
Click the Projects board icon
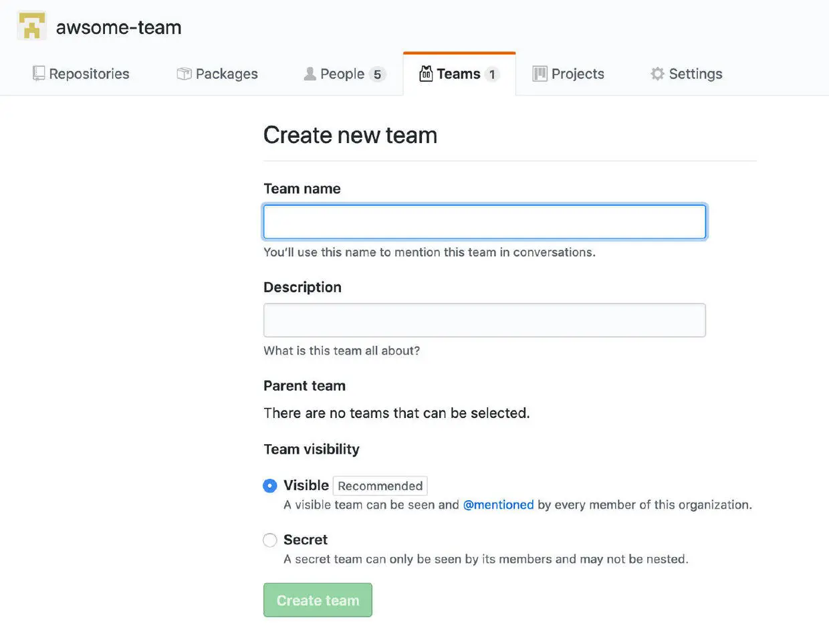pos(540,74)
